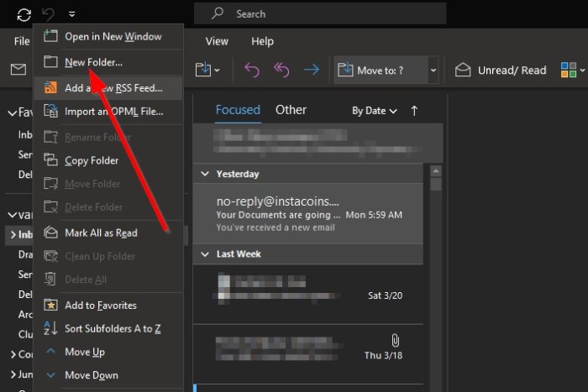This screenshot has width=588, height=392.
Task: Click the Move Down chevron icon
Action: (50, 374)
